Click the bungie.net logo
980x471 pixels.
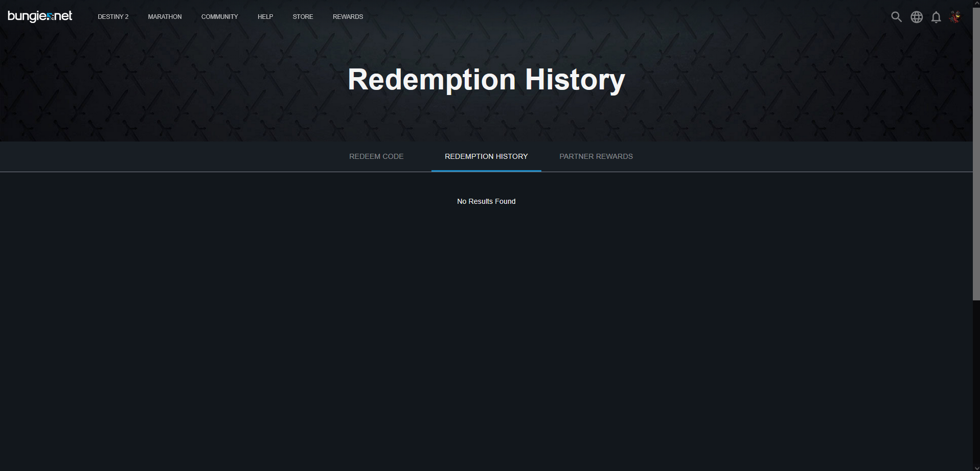coord(40,16)
